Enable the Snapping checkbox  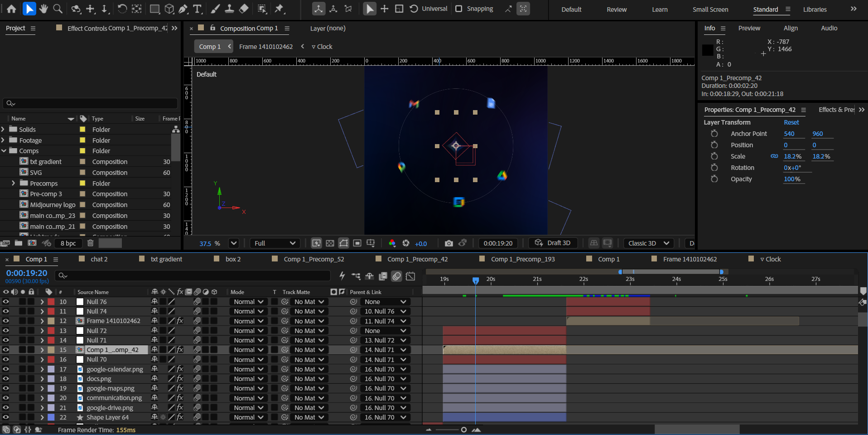click(x=459, y=9)
